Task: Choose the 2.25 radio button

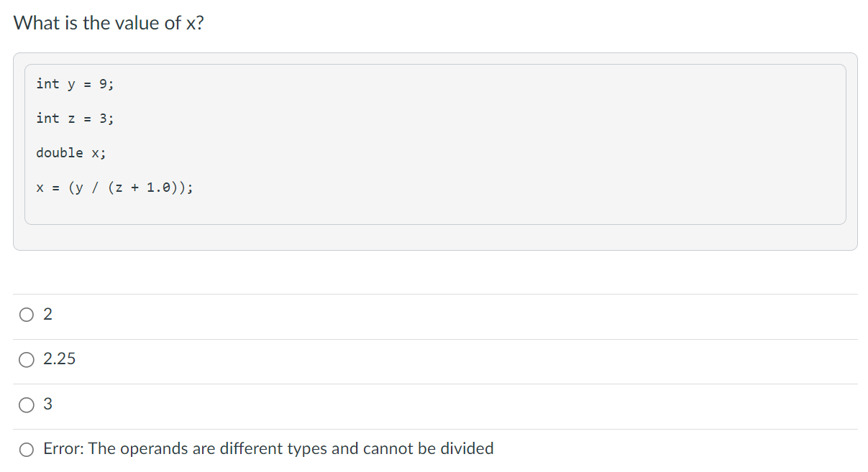Action: [x=27, y=359]
